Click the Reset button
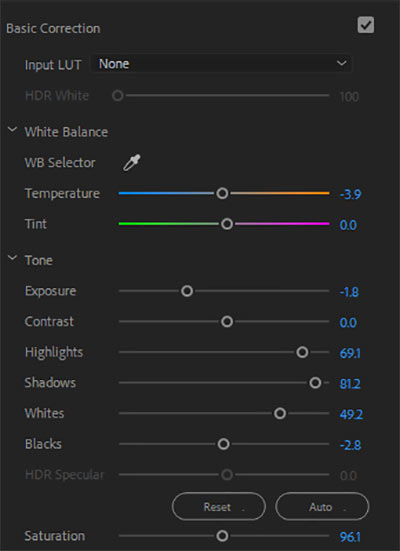The height and width of the screenshot is (551, 400). click(x=219, y=506)
